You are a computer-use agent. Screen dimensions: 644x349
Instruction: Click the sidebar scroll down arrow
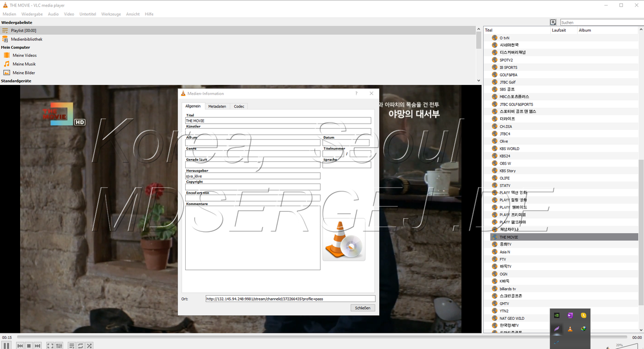tap(478, 80)
